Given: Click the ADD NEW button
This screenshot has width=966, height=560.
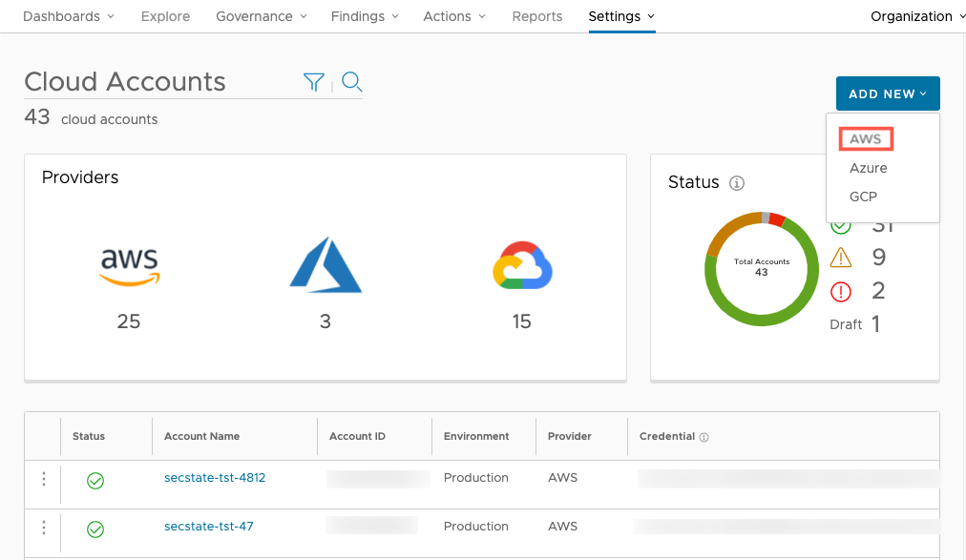Looking at the screenshot, I should click(887, 93).
